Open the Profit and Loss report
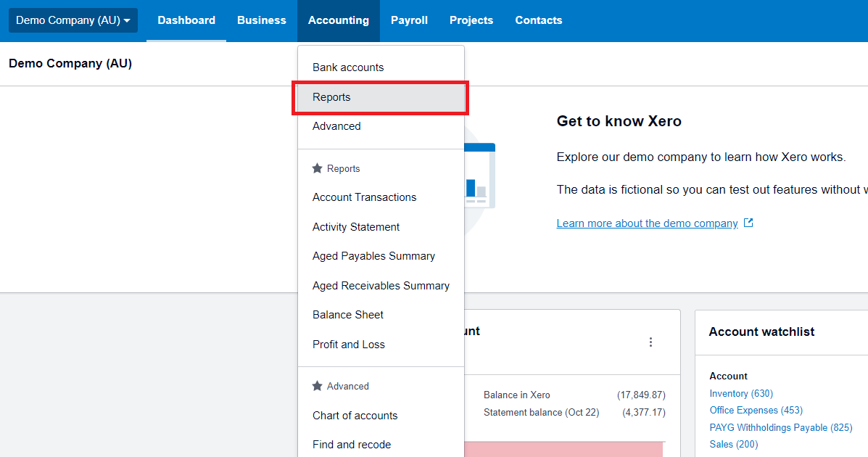Screen dimensions: 868x457 click(381, 345)
